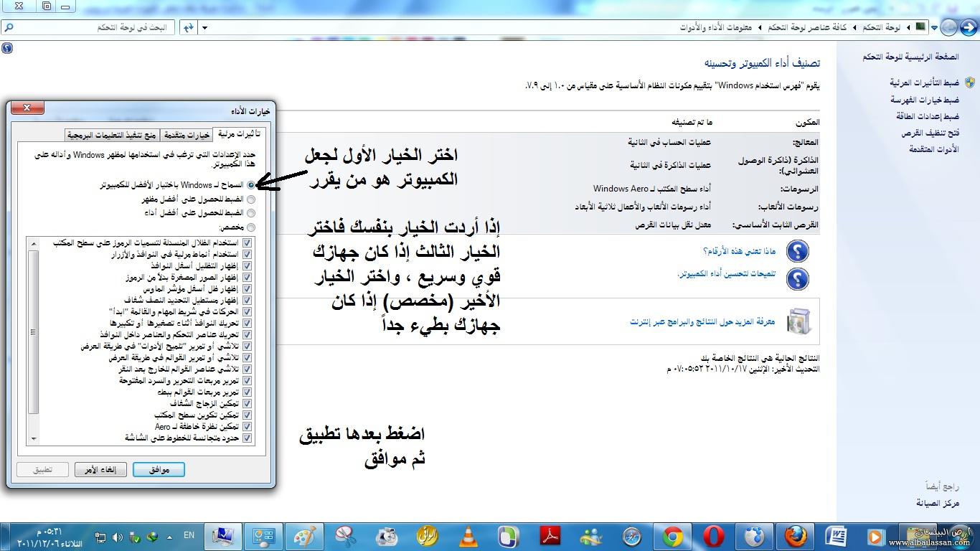Image resolution: width=980 pixels, height=551 pixels.
Task: Open the Snipping Tool from the taskbar
Action: point(346,537)
